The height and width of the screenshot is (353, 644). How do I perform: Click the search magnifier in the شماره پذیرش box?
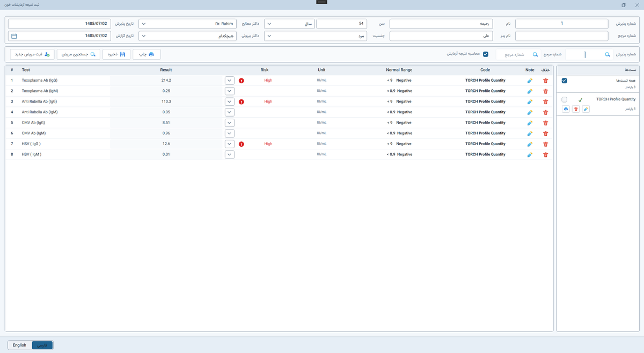pos(608,54)
